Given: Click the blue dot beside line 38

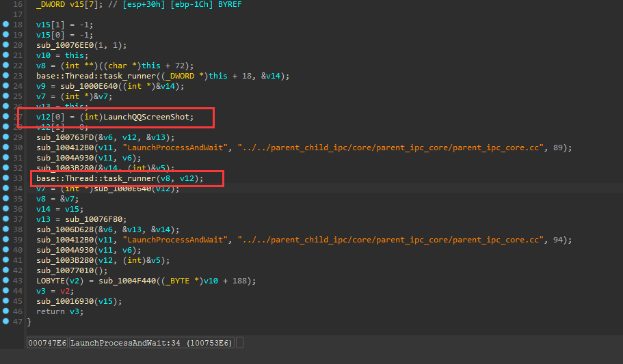Looking at the screenshot, I should tap(6, 229).
